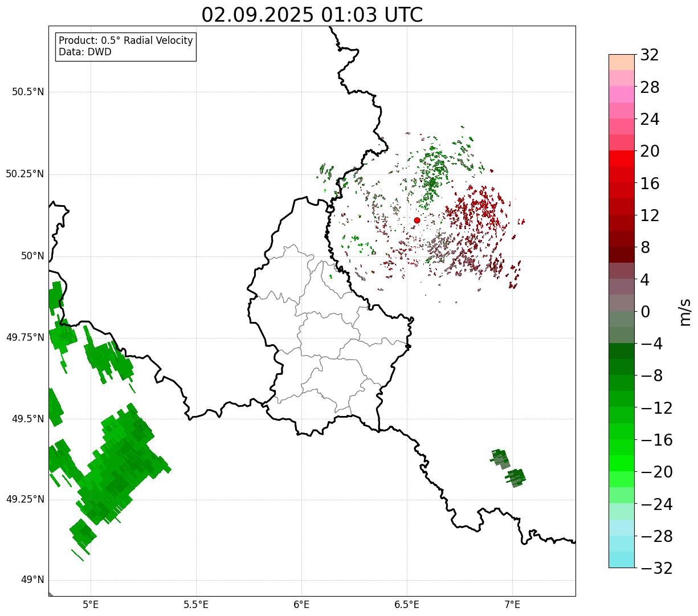This screenshot has width=698, height=616.
Task: Pick the bright green swatch just above −20
Action: tap(622, 463)
